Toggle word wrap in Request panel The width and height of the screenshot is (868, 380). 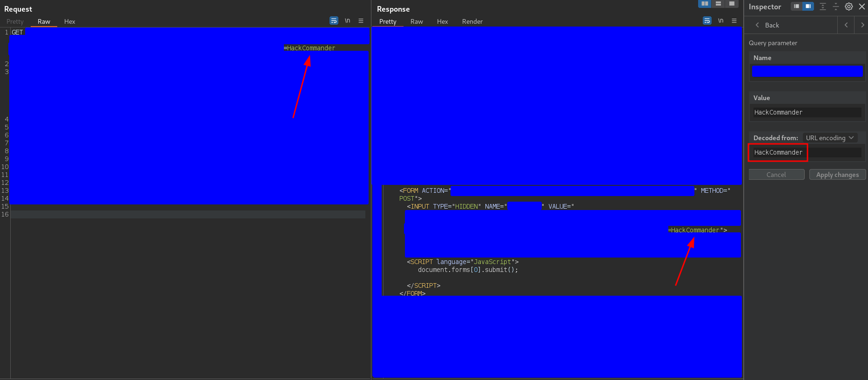click(334, 20)
